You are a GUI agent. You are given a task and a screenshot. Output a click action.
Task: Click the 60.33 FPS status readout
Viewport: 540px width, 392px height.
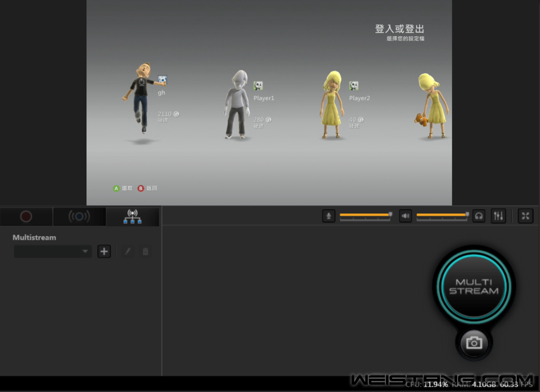(x=516, y=385)
